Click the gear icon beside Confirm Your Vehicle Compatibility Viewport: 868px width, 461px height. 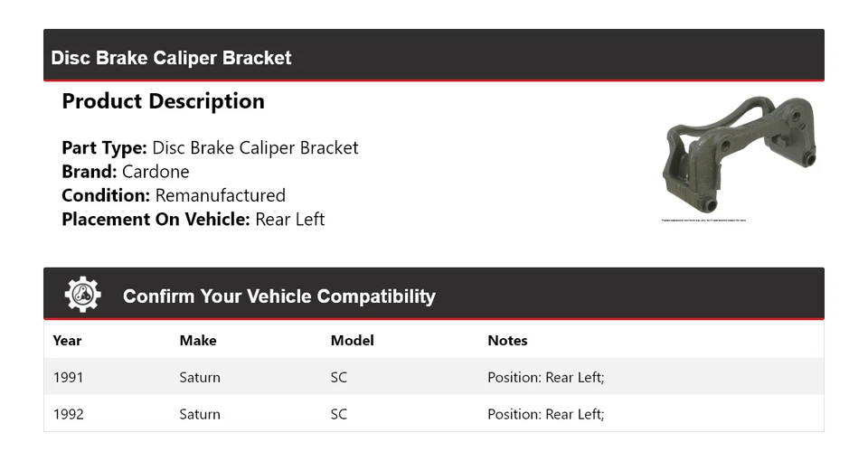click(x=82, y=295)
